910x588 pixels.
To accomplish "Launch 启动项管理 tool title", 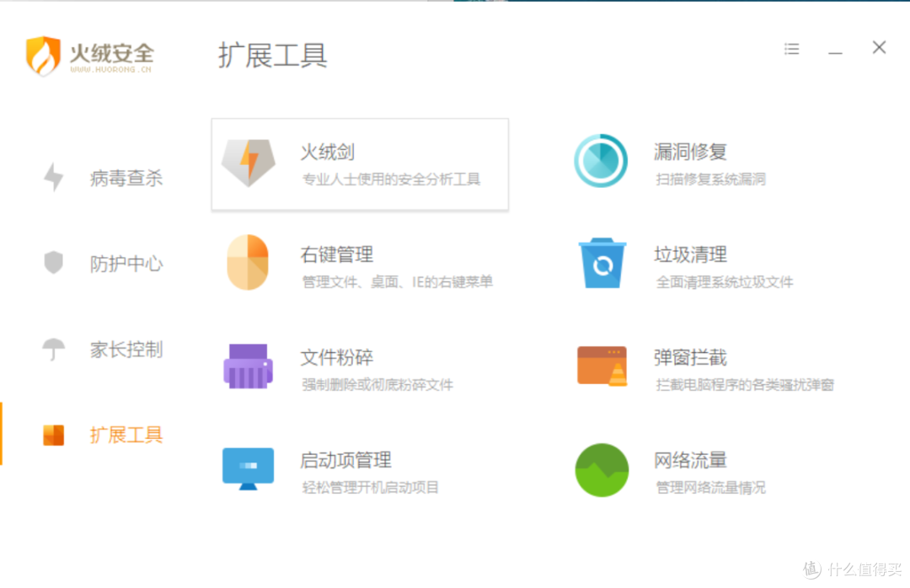I will click(x=345, y=460).
